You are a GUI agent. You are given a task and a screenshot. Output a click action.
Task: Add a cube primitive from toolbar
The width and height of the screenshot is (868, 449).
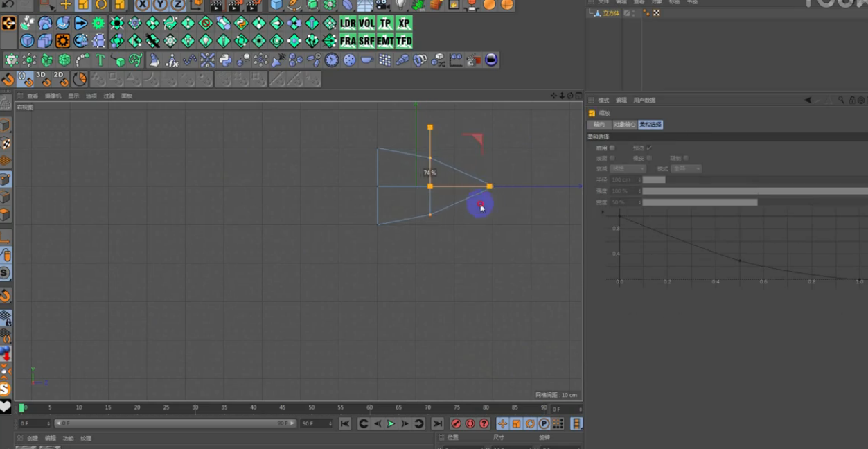click(x=276, y=5)
